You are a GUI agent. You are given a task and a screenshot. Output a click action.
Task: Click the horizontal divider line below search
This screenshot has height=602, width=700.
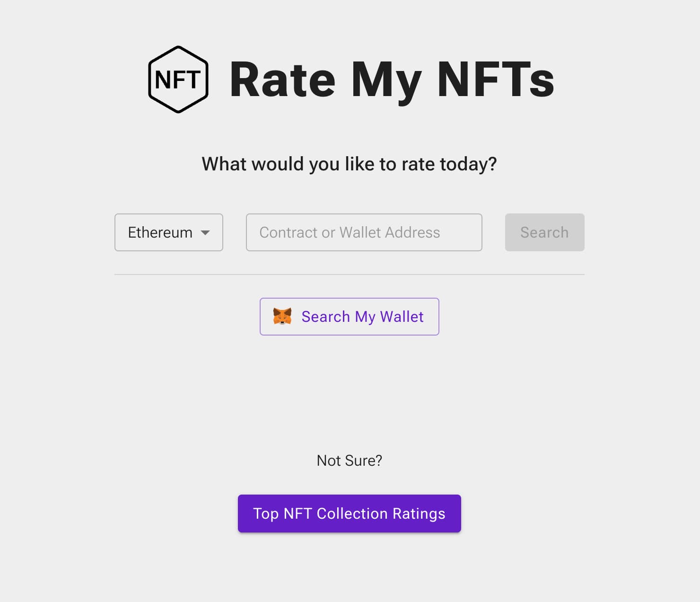click(x=349, y=274)
